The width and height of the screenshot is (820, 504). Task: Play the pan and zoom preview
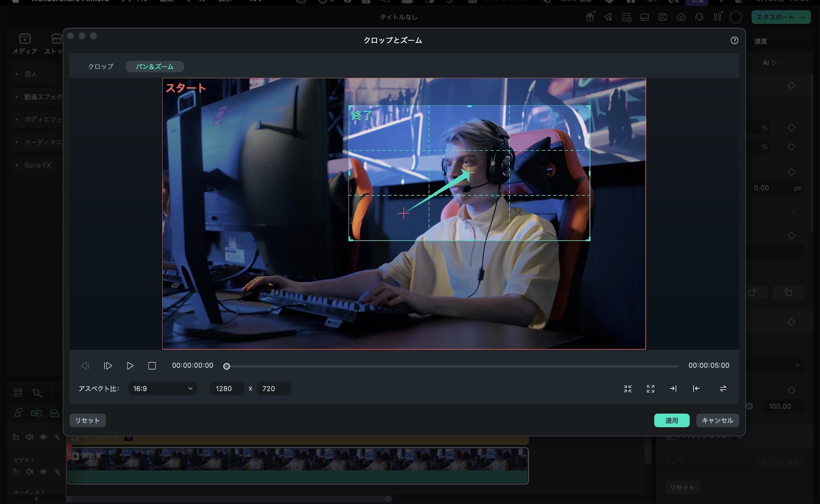(x=130, y=366)
